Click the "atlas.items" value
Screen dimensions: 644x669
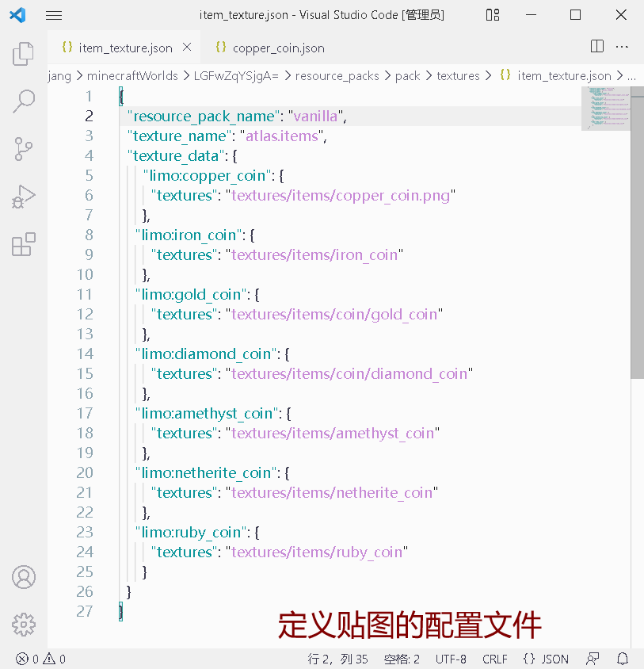(x=282, y=136)
